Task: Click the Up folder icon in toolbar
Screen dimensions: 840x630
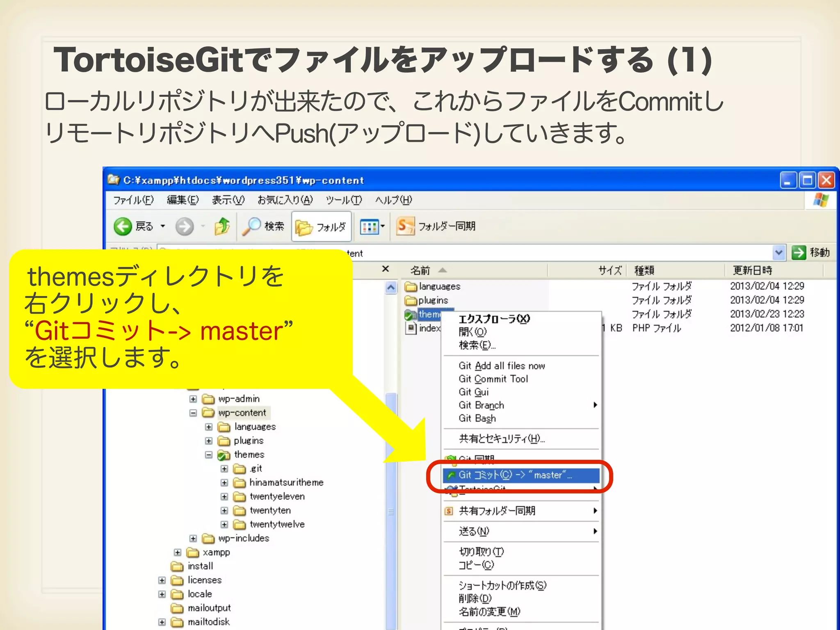Action: coord(222,226)
